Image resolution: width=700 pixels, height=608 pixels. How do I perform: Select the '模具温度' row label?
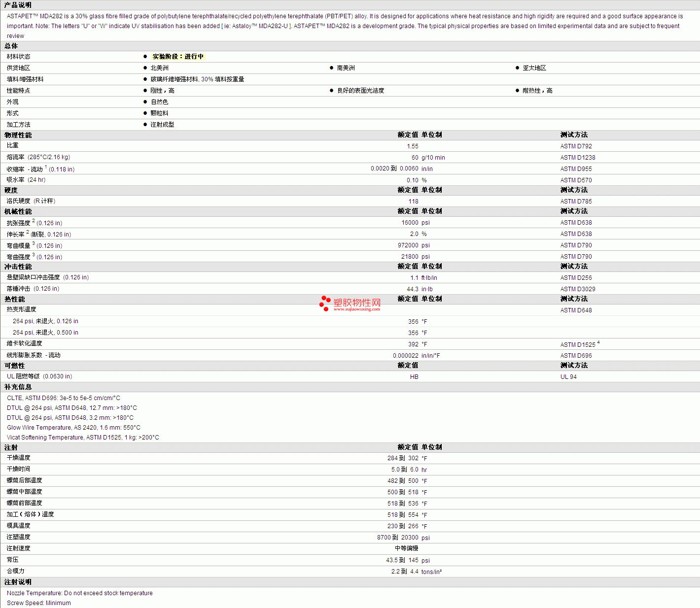18,526
